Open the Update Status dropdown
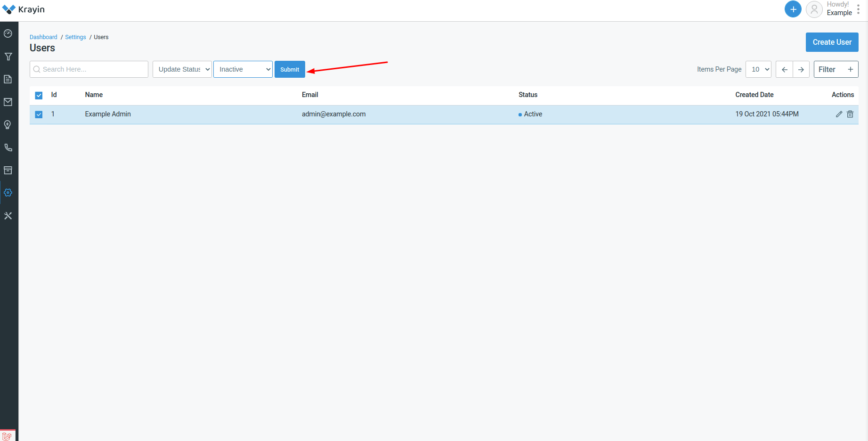 [182, 69]
